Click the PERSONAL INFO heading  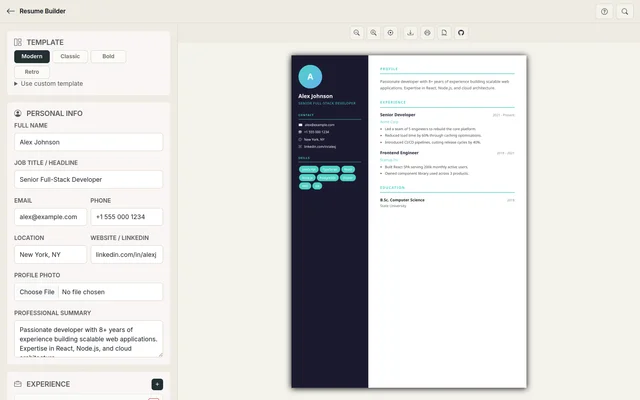pos(54,113)
